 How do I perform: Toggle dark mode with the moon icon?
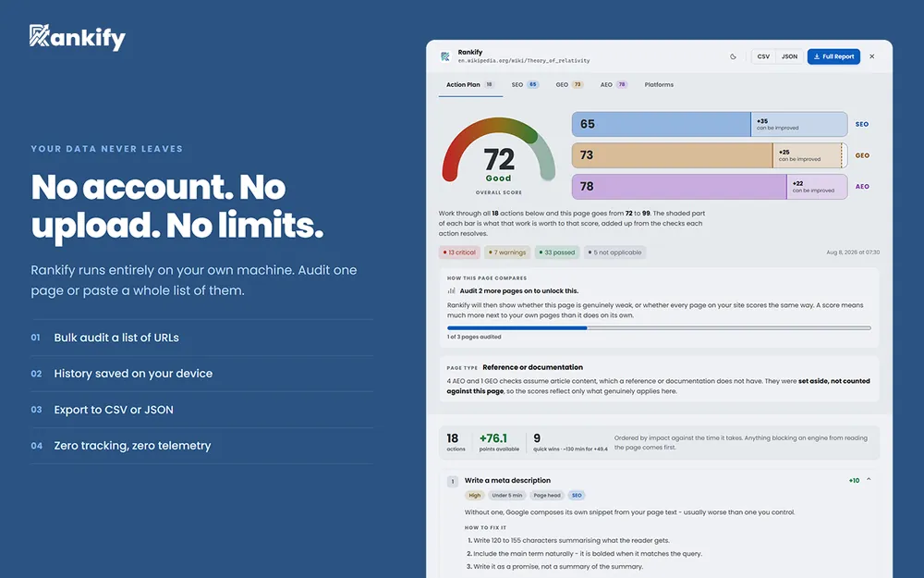pyautogui.click(x=733, y=56)
